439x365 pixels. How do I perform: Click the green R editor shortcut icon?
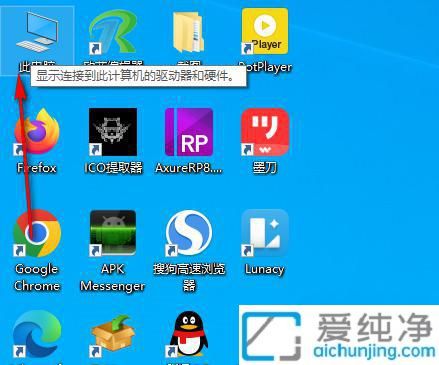pyautogui.click(x=113, y=32)
